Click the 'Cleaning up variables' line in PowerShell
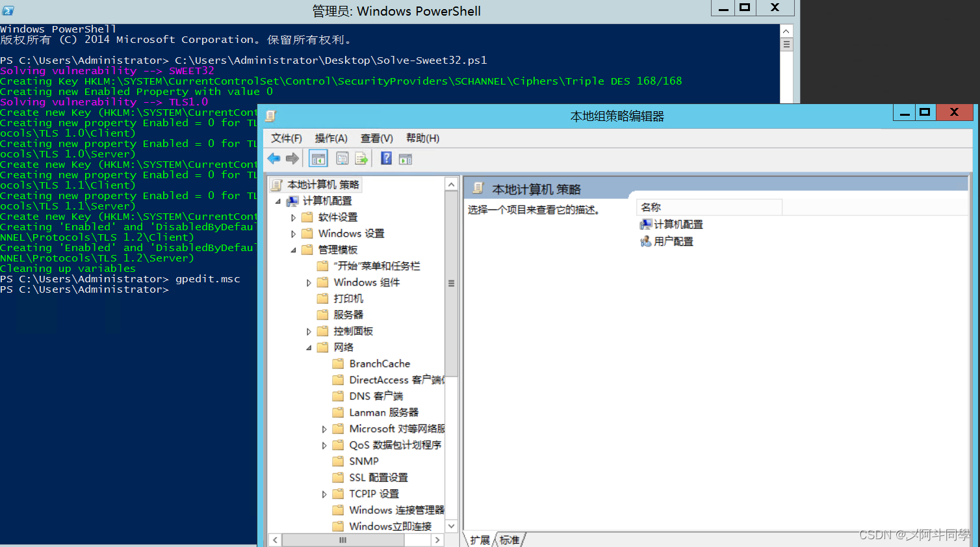The width and height of the screenshot is (980, 547). pyautogui.click(x=68, y=269)
